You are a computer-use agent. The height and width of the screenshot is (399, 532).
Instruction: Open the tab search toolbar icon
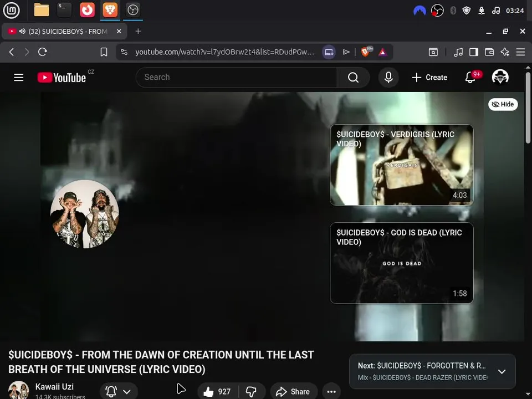pyautogui.click(x=433, y=52)
